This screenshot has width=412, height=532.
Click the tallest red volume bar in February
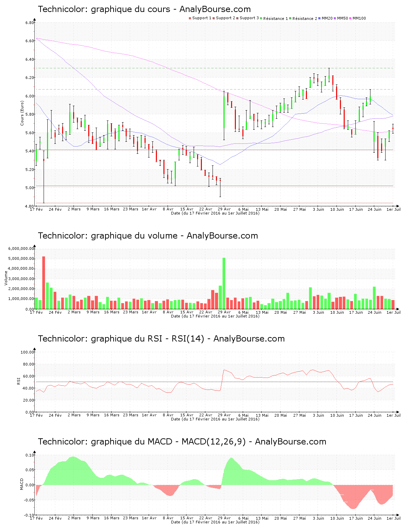tap(44, 283)
